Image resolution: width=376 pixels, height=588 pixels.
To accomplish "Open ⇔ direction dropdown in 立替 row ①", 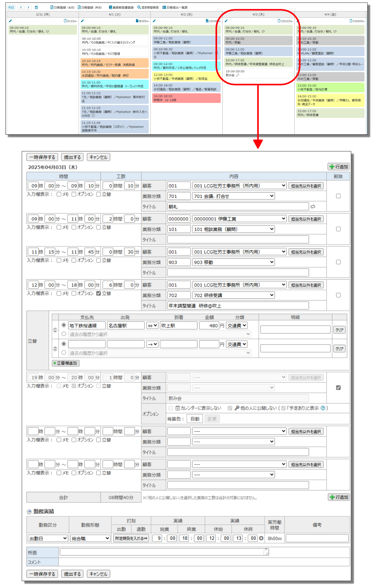I will coord(152,325).
